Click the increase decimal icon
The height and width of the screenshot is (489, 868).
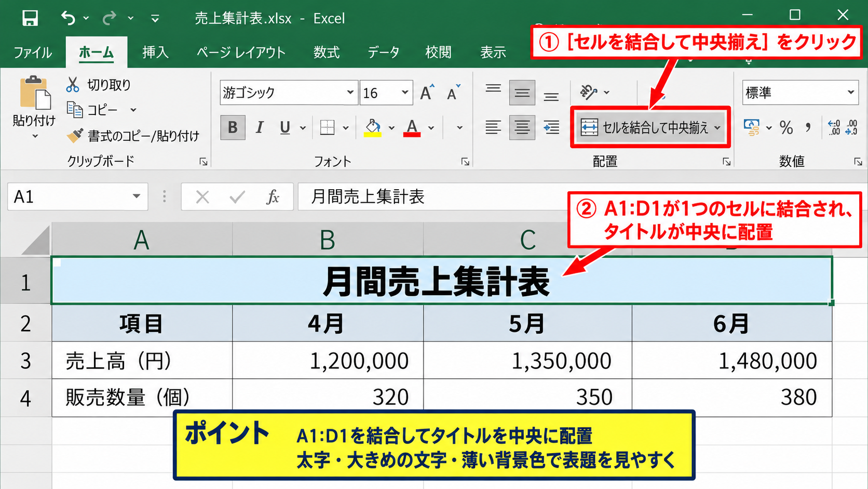pyautogui.click(x=834, y=127)
